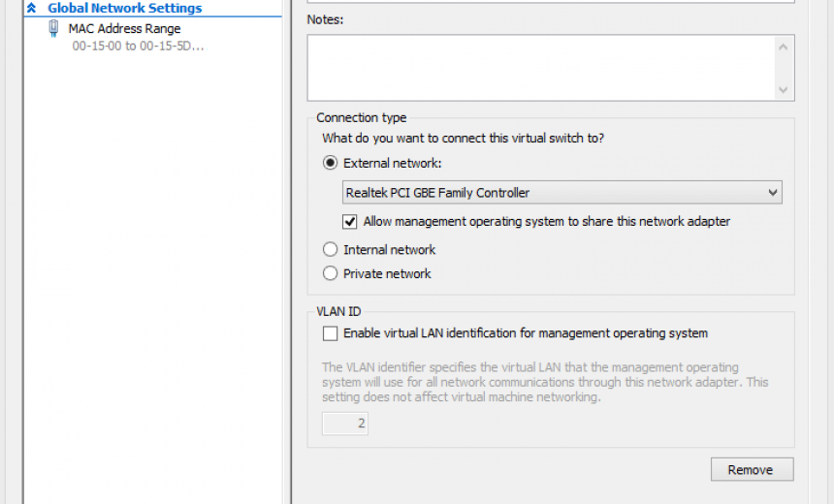This screenshot has height=504, width=834.
Task: Select the Internal network radio button
Action: (331, 250)
